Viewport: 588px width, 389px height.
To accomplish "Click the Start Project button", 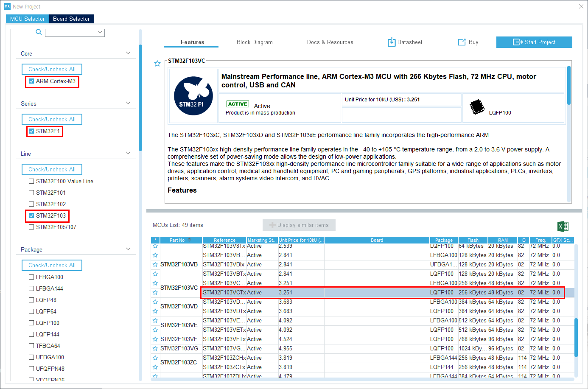I will tap(534, 42).
